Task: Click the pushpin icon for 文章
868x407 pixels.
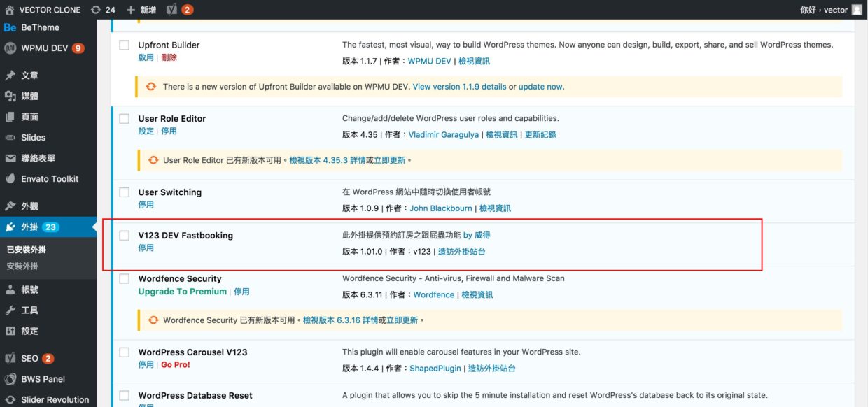Action: 10,76
